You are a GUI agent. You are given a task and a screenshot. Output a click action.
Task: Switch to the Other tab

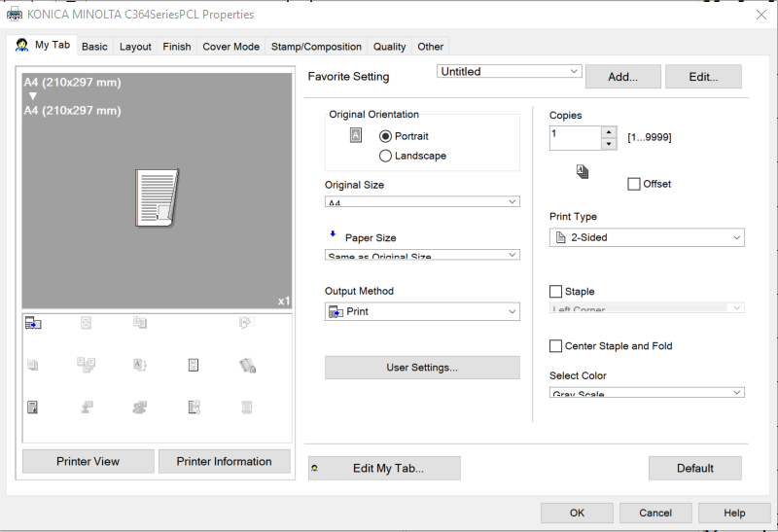pyautogui.click(x=430, y=47)
